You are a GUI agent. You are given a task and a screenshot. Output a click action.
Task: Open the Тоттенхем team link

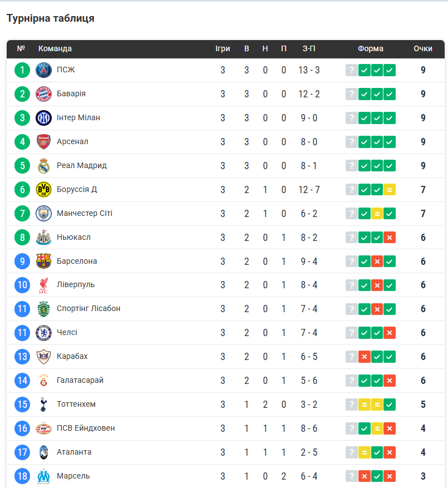(76, 404)
